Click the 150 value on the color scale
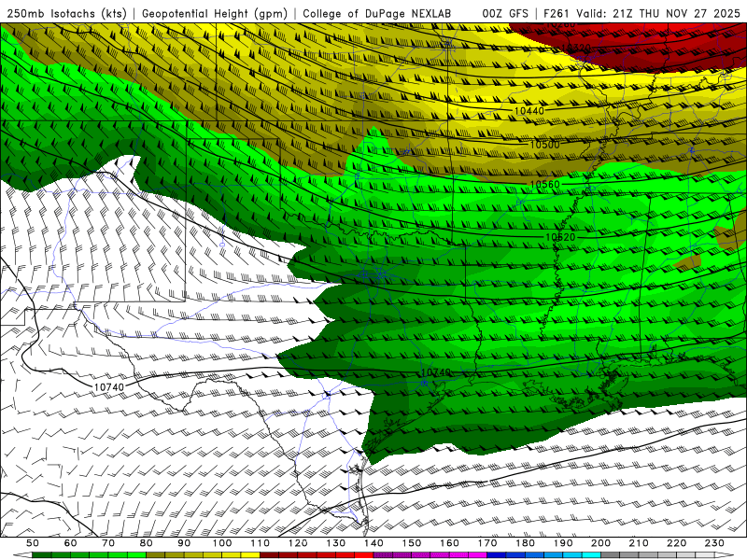 pos(412,543)
